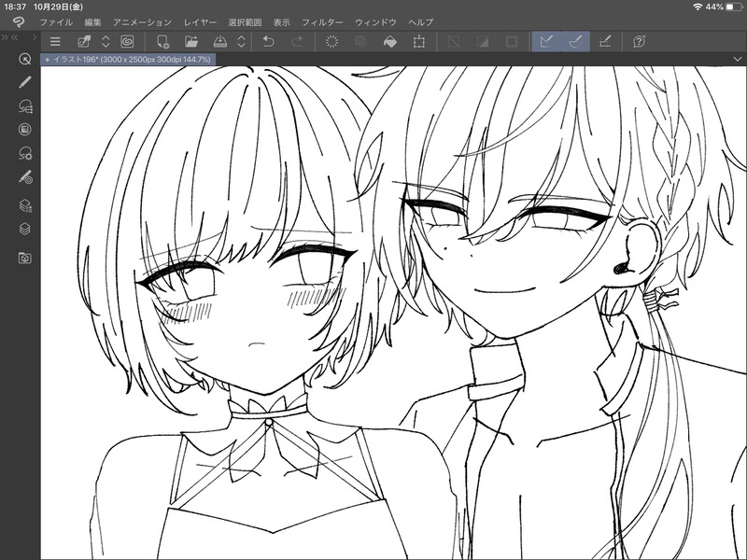Open the ファイル menu

(56, 22)
